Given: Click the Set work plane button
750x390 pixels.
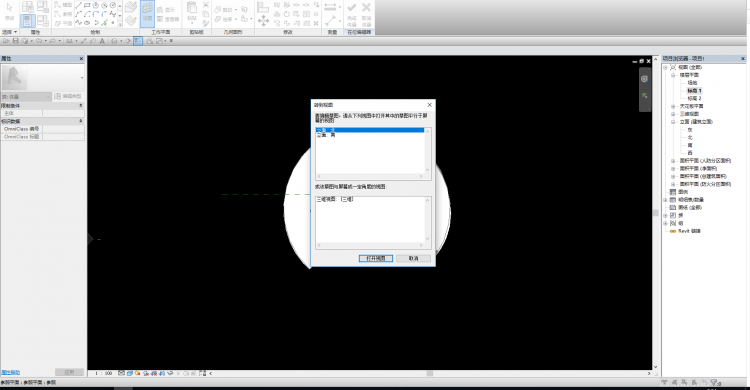Looking at the screenshot, I should [147, 13].
